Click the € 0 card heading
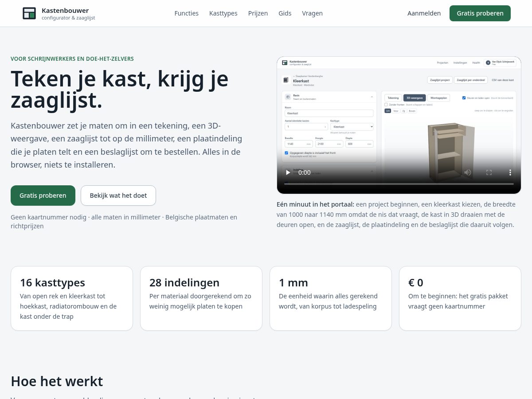This screenshot has height=399, width=532. [x=416, y=282]
